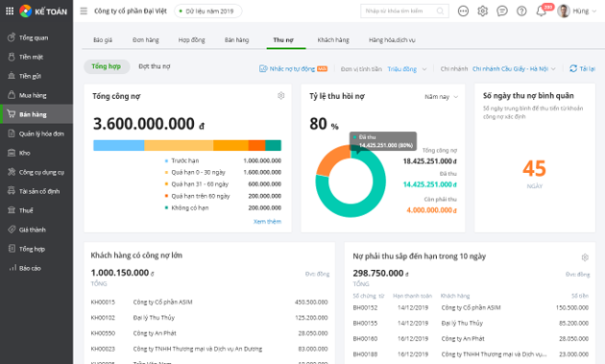
Task: Open the app grid launcher icon
Action: [10, 11]
